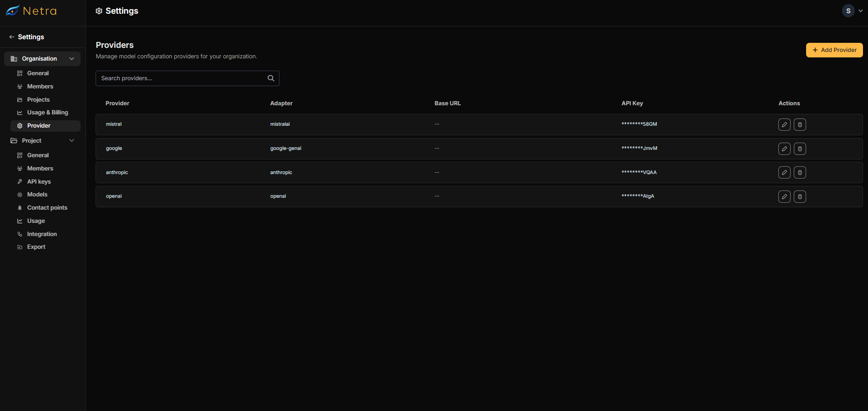Screen dimensions: 868x411
Task: Delete the anthropic provider
Action: coord(800,172)
